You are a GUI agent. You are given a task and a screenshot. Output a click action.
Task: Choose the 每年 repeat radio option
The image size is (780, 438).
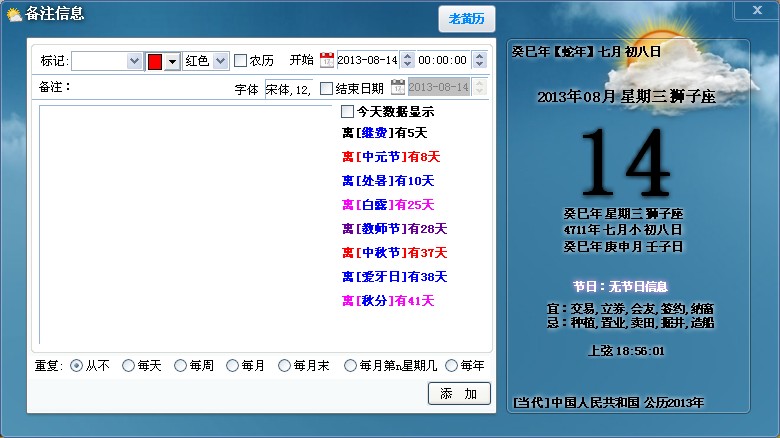pos(452,366)
